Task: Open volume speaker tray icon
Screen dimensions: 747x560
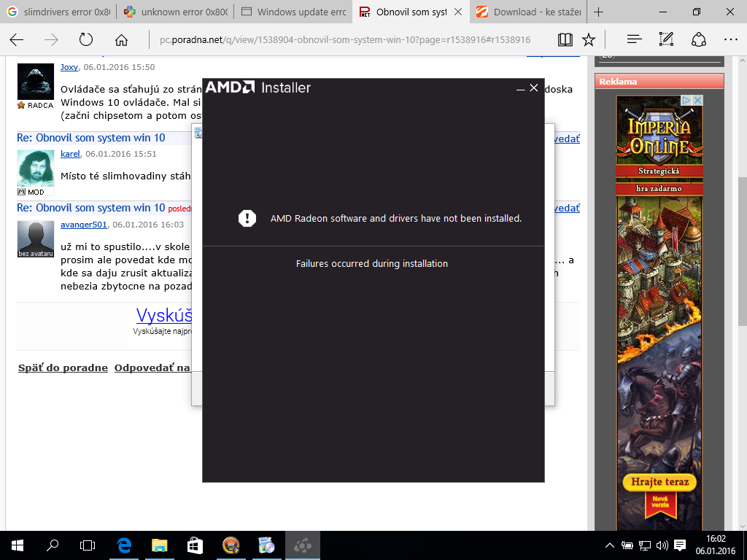Action: tap(662, 545)
